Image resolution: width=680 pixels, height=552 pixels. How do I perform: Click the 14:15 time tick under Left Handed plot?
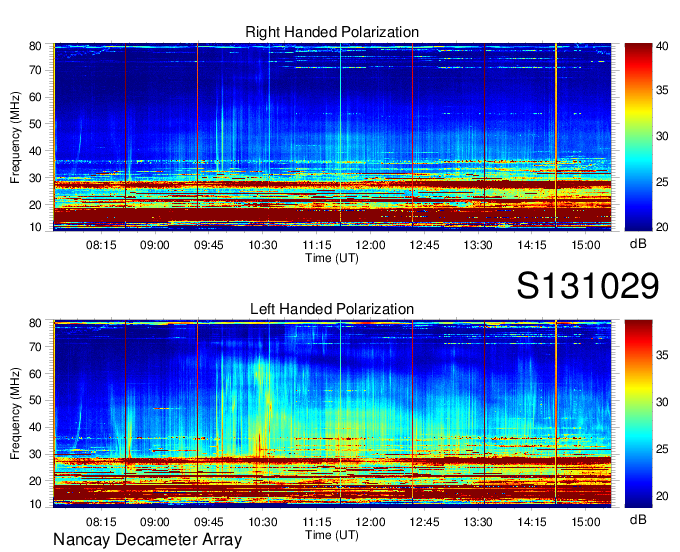pyautogui.click(x=532, y=522)
